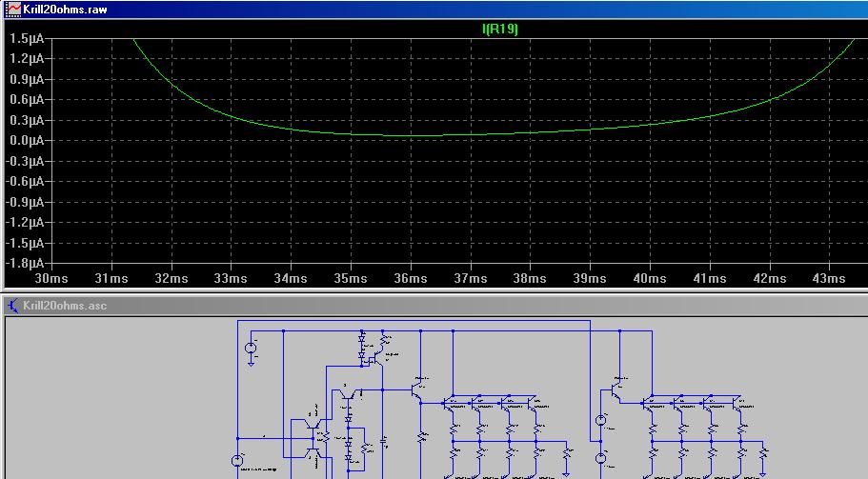Click the 31ms time axis label
This screenshot has width=868, height=479.
pos(111,278)
